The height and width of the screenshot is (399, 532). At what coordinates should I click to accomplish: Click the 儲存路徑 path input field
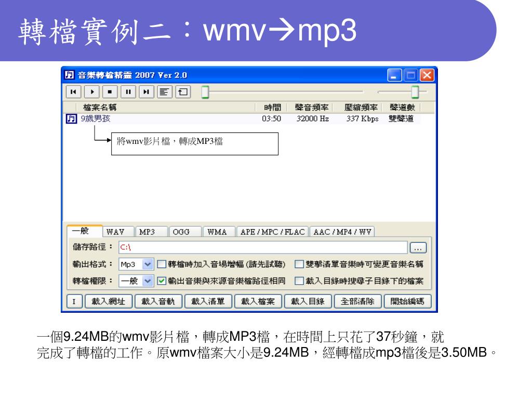pos(263,247)
